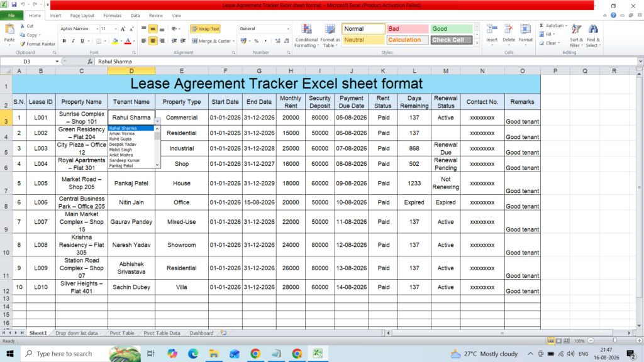Open the font name dropdown Aptos Narrow
This screenshot has height=362, width=644.
point(97,29)
